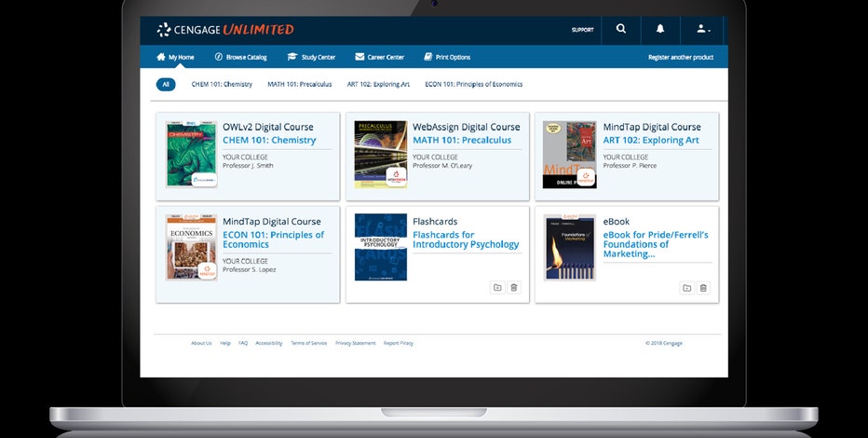This screenshot has height=438, width=868.
Task: Select the All filter pill
Action: [166, 84]
